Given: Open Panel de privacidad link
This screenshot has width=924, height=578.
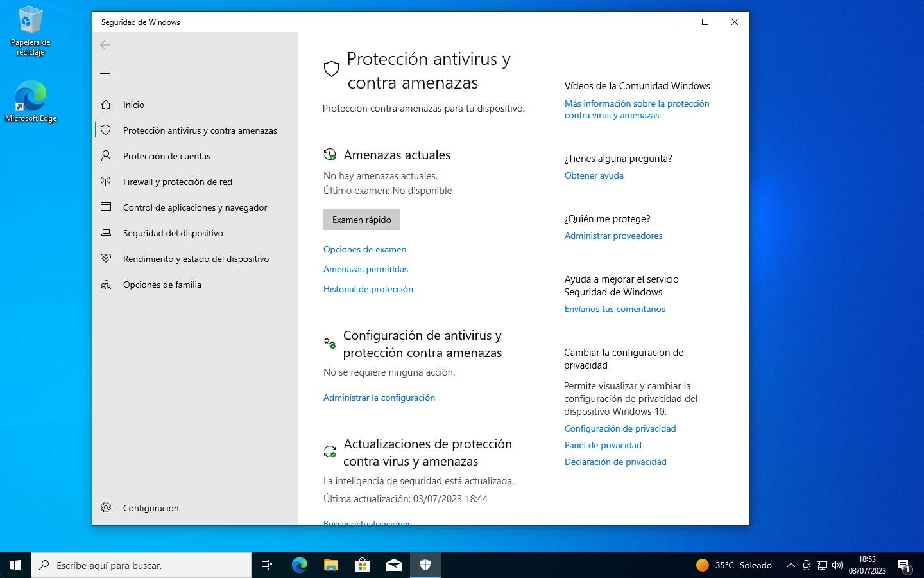Looking at the screenshot, I should (x=603, y=445).
